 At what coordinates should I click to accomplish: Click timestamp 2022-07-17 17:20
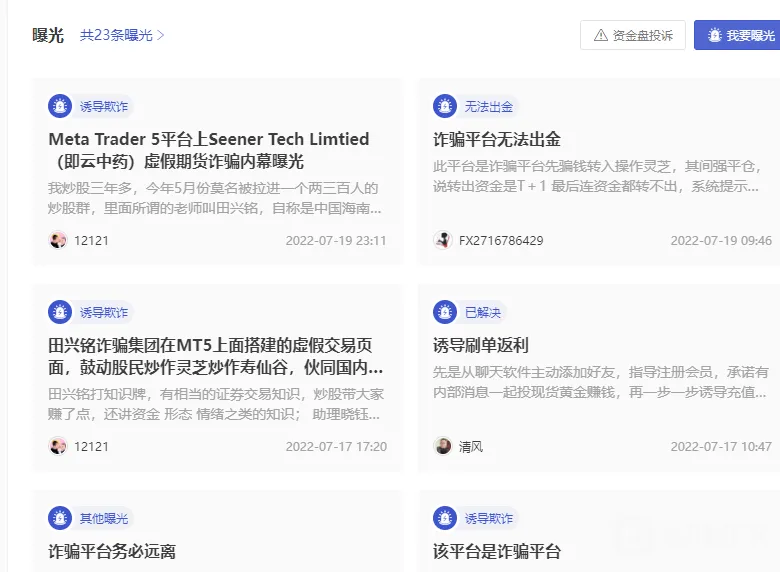point(336,447)
